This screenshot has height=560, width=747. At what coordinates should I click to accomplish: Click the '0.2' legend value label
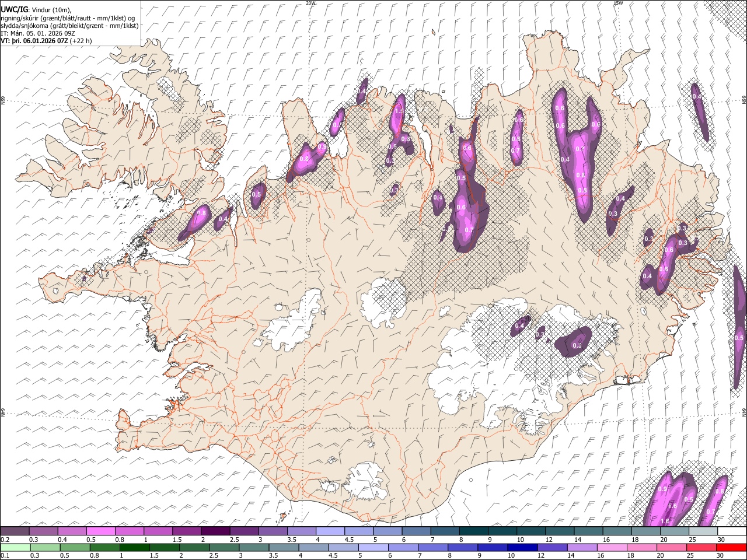point(5,540)
